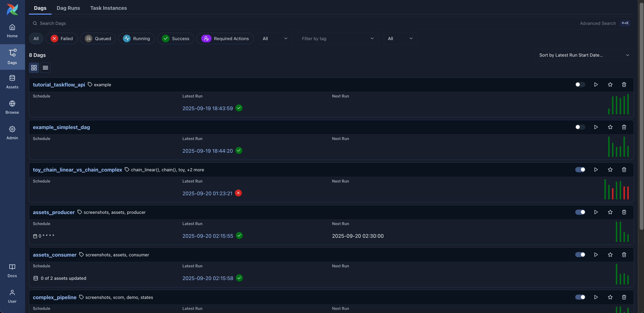
Task: Delete the assets_producer DAG
Action: coord(624,212)
